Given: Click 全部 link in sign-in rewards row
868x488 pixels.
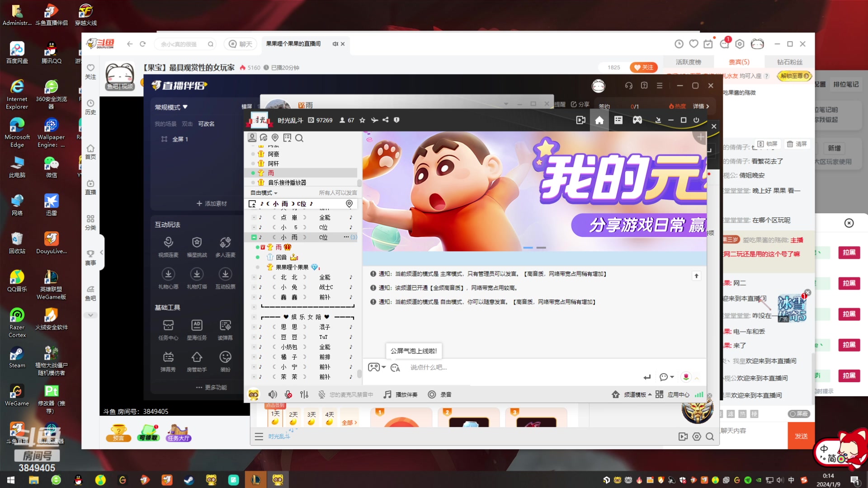Looking at the screenshot, I should click(349, 422).
